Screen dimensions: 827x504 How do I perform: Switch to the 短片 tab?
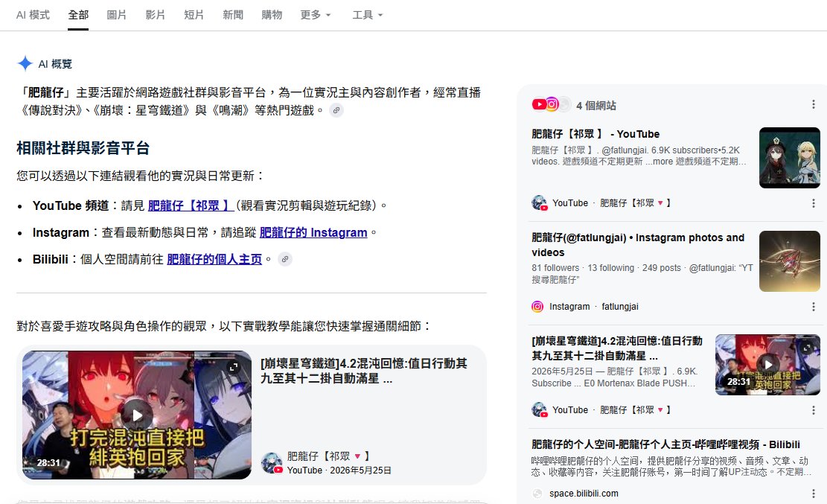click(194, 15)
